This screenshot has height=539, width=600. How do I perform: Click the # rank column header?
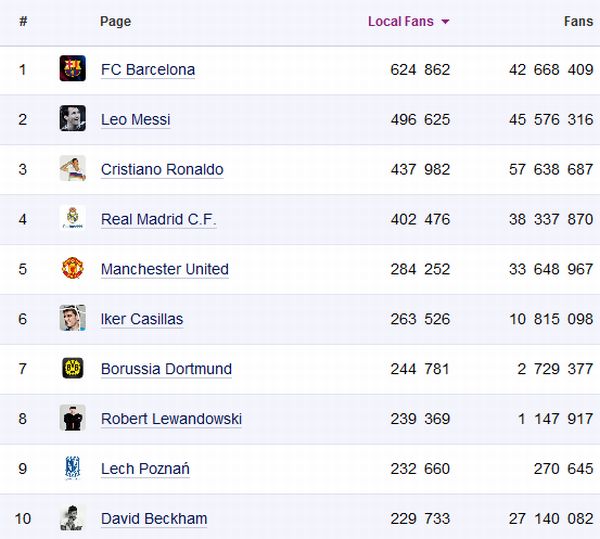click(x=23, y=21)
